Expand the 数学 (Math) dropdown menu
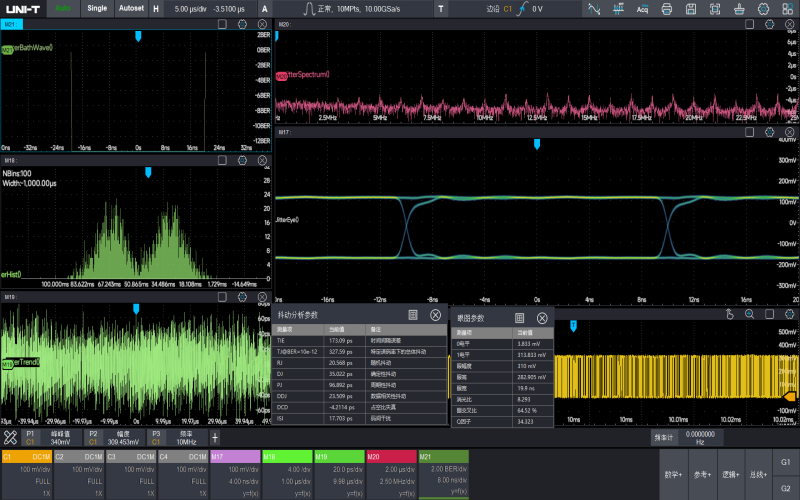 tap(674, 474)
